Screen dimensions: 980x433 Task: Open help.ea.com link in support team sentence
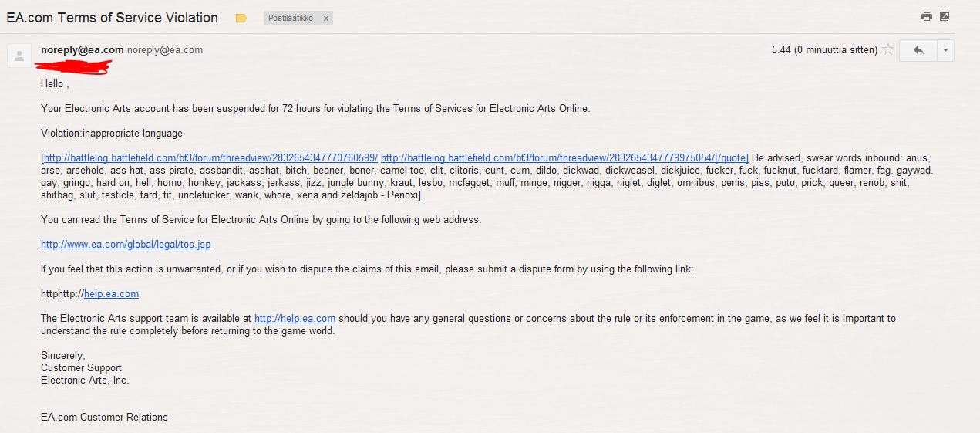coord(295,318)
